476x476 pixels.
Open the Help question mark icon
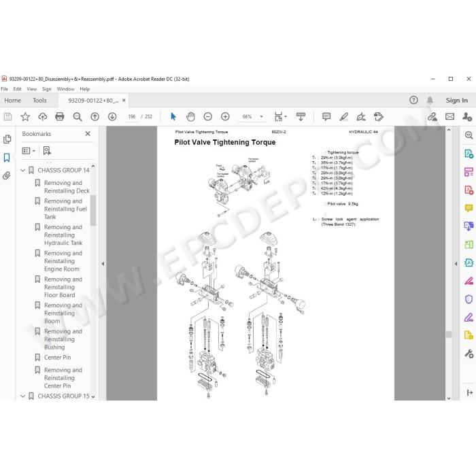coord(413,100)
